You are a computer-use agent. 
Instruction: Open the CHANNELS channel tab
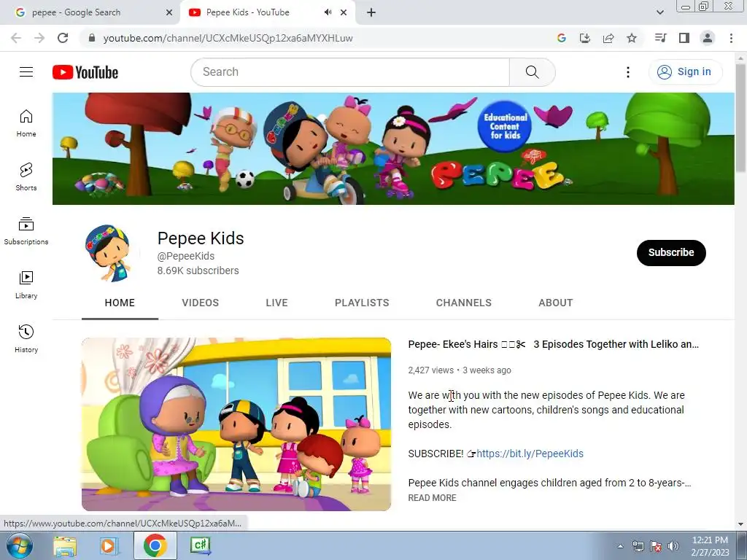463,303
